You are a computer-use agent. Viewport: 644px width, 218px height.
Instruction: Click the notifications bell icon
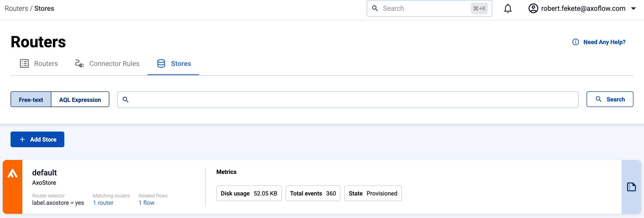pyautogui.click(x=507, y=9)
